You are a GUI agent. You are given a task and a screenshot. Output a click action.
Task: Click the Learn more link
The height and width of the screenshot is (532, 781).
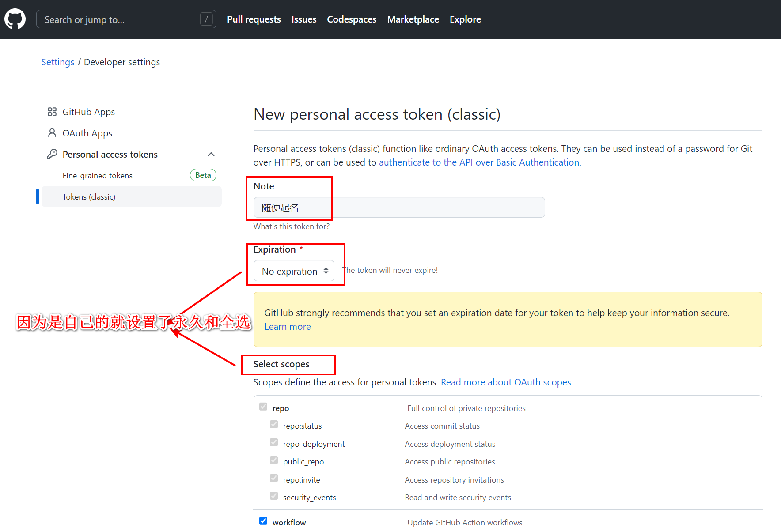pos(288,327)
